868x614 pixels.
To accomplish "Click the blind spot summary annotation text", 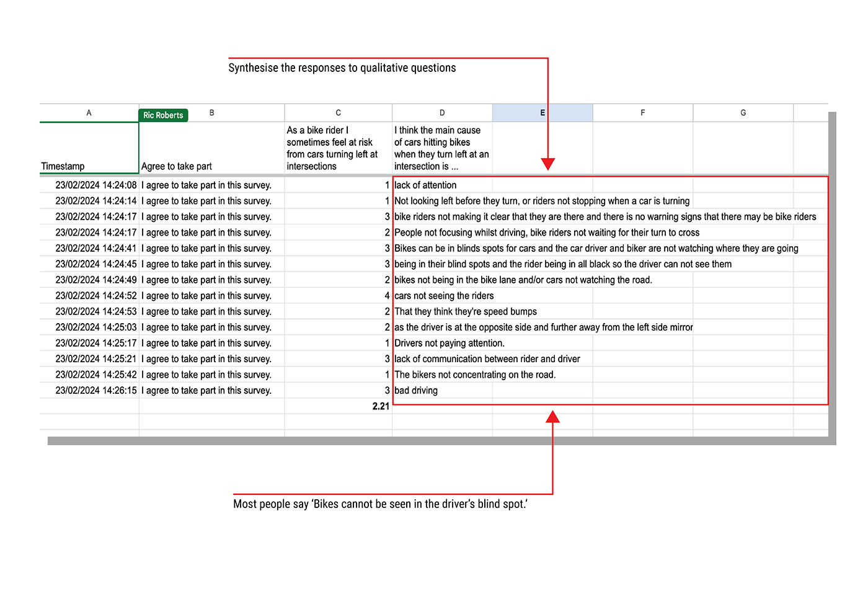I will tap(380, 504).
